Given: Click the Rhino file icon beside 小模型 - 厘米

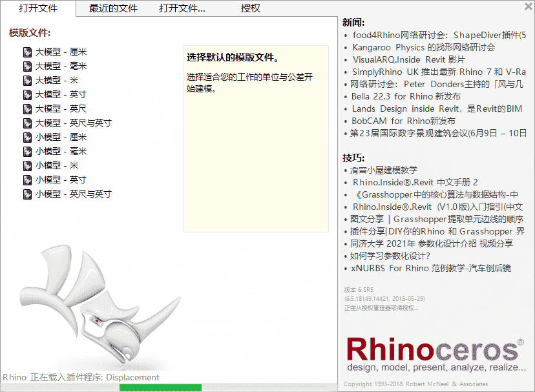Looking at the screenshot, I should click(26, 136).
